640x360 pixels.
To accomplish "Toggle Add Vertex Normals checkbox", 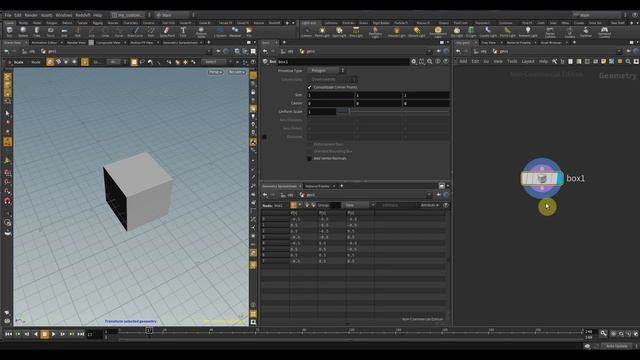I will point(309,158).
